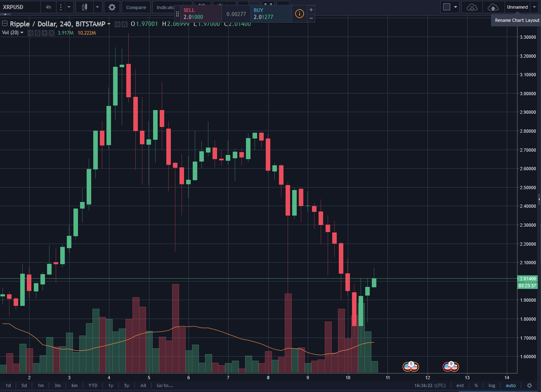Select the 1y time range
Screen dimensions: 541x392
click(111, 385)
